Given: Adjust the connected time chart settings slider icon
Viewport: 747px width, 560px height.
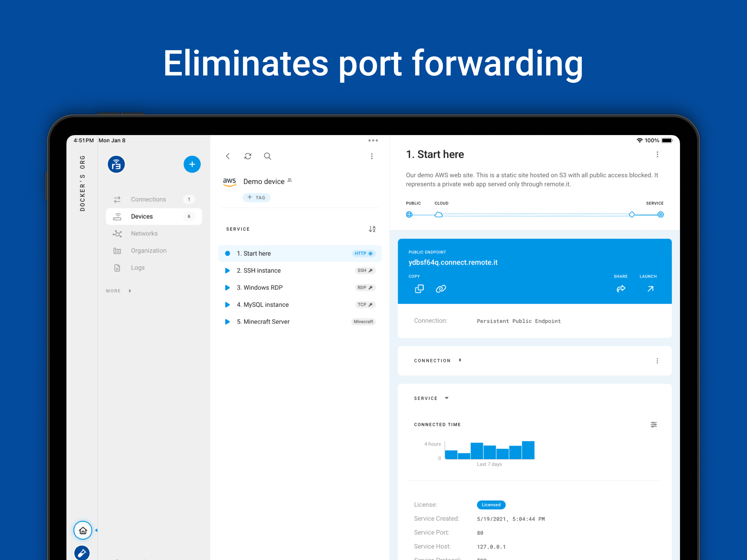Looking at the screenshot, I should click(x=653, y=425).
